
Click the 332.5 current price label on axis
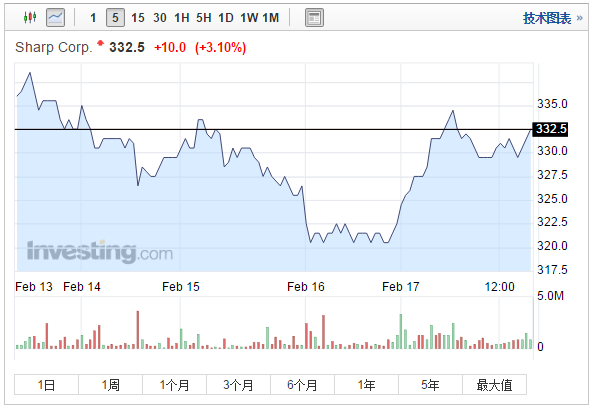550,129
